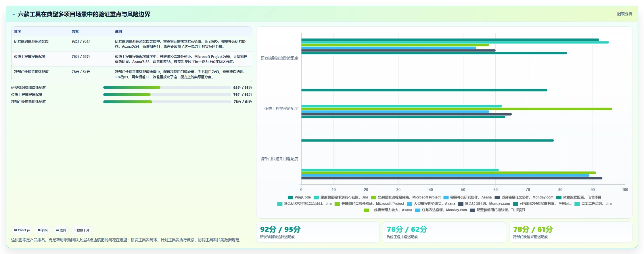Toggle legend 依赖流程配置。飞书项目
Screen dimensions: 644x254
click(x=579, y=197)
